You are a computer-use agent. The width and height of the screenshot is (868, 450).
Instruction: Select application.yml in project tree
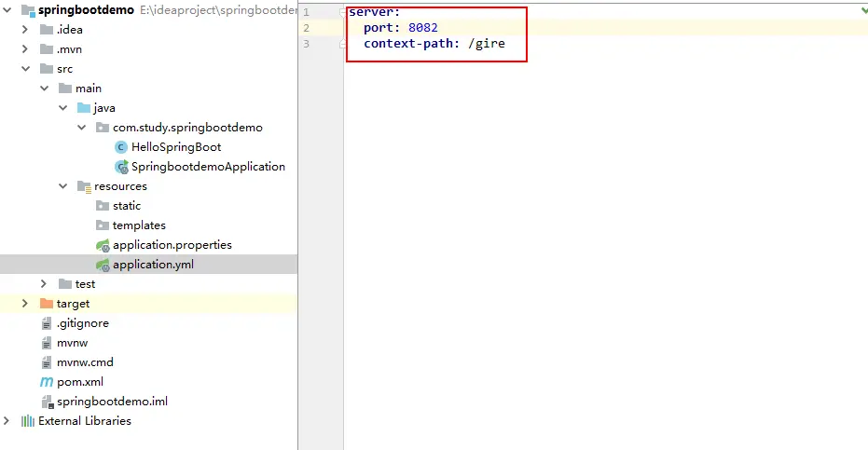click(x=153, y=265)
